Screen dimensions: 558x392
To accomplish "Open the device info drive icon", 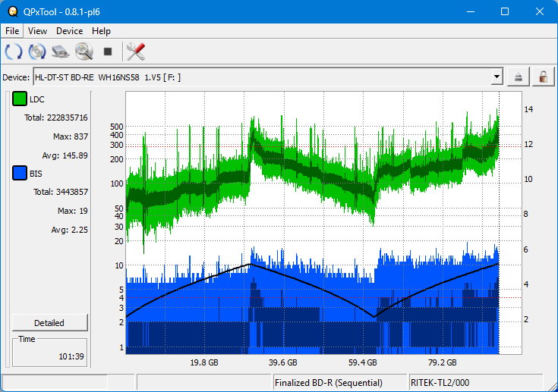I will tap(61, 52).
